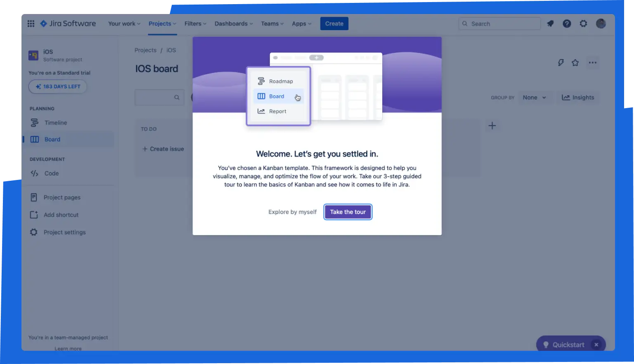This screenshot has height=364, width=634.
Task: Open the Group by None dropdown
Action: [x=535, y=97]
